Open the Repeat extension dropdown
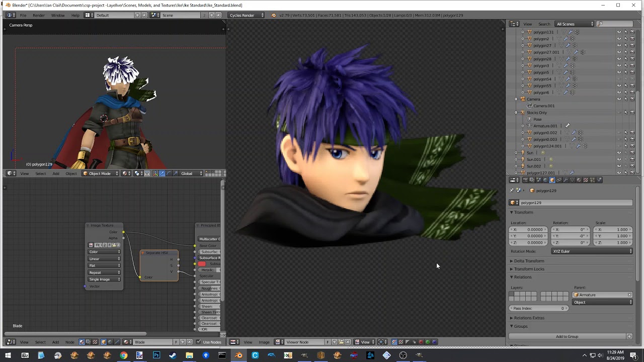 [105, 273]
